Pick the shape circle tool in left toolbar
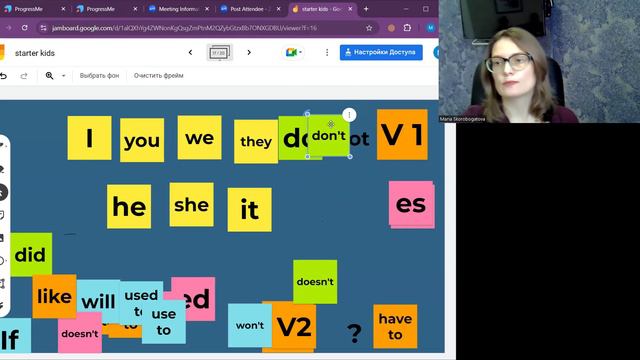Image resolution: width=640 pixels, height=360 pixels. [2, 261]
